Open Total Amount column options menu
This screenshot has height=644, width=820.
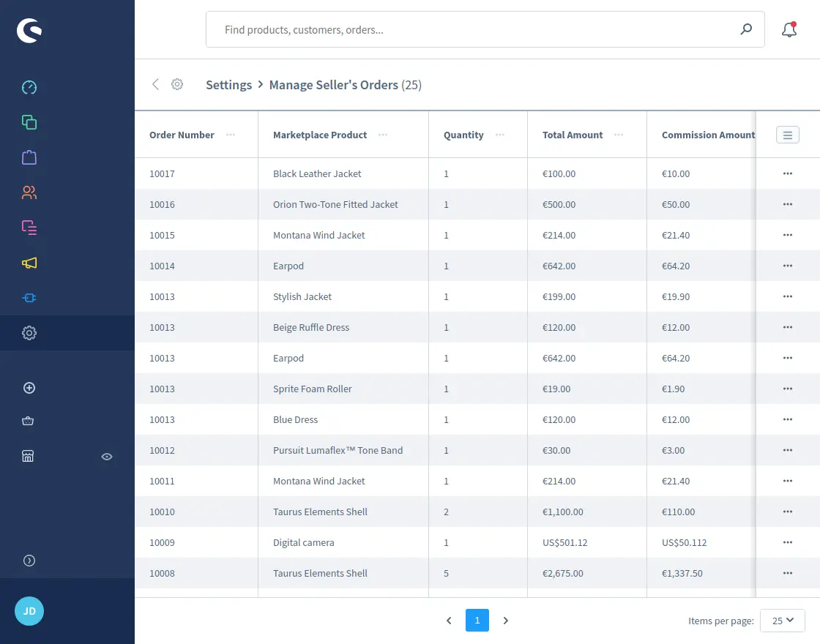[619, 135]
